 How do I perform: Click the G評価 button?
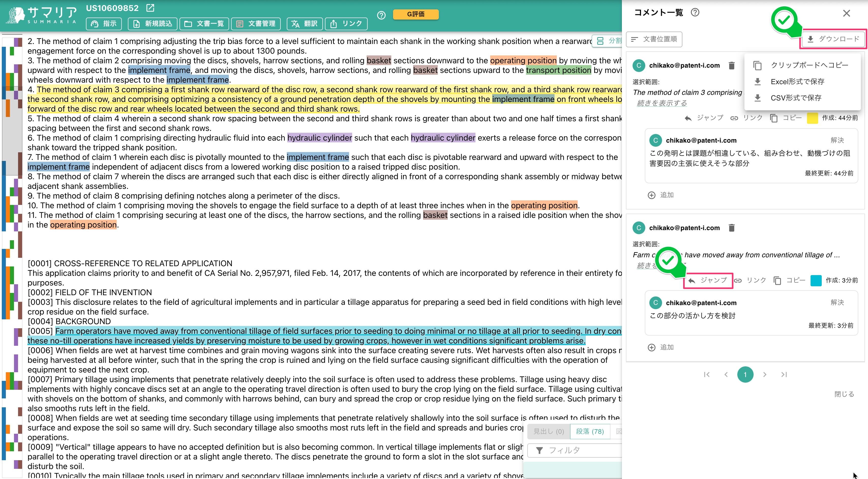[416, 14]
